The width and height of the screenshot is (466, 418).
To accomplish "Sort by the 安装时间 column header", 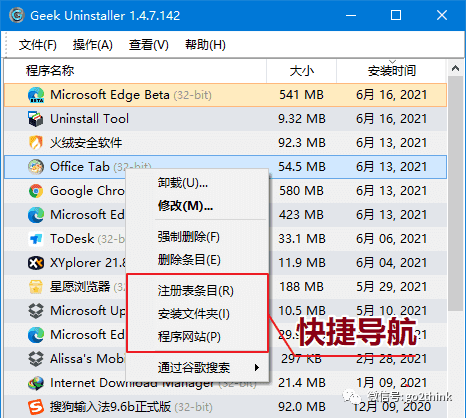I will [392, 71].
